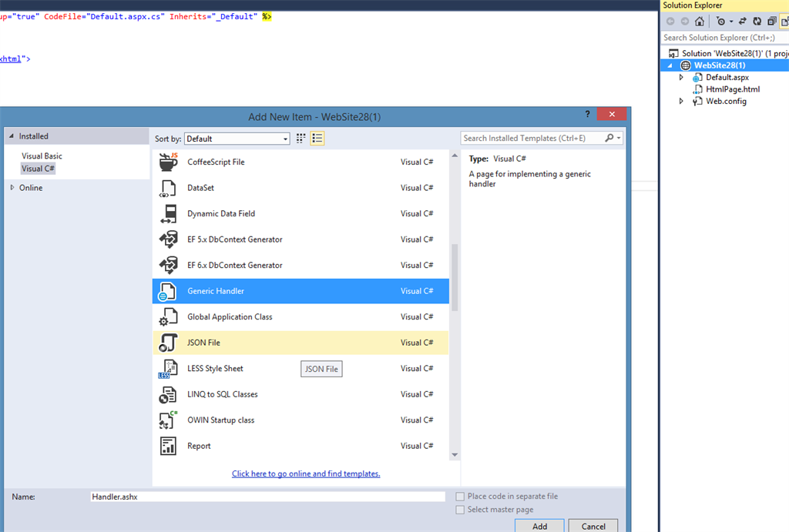Switch templates to small icons view
This screenshot has width=789, height=532.
click(301, 139)
